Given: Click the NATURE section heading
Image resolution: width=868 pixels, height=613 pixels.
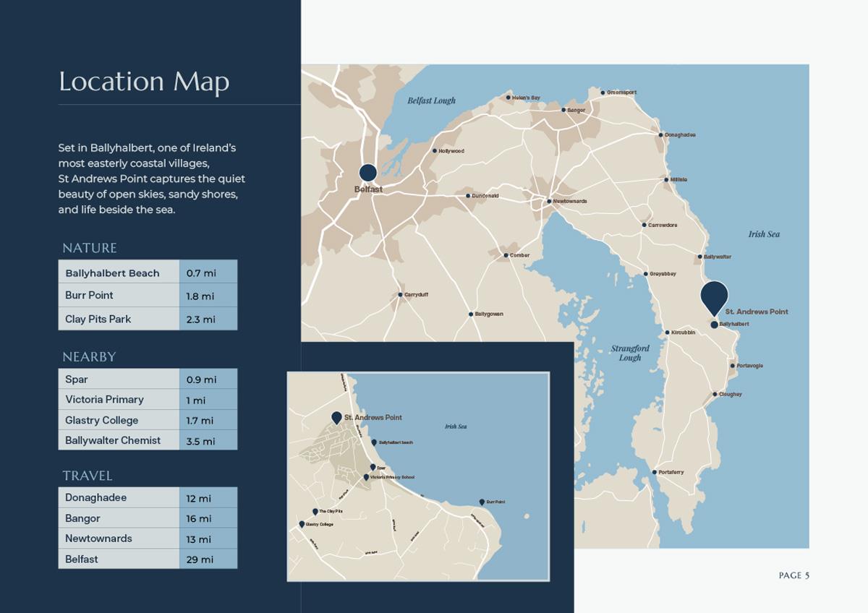Looking at the screenshot, I should tap(90, 248).
